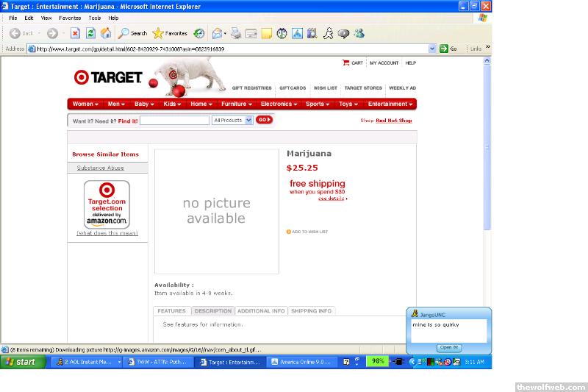Image resolution: width=588 pixels, height=392 pixels.
Task: Click Add to Wish List link
Action: [307, 232]
